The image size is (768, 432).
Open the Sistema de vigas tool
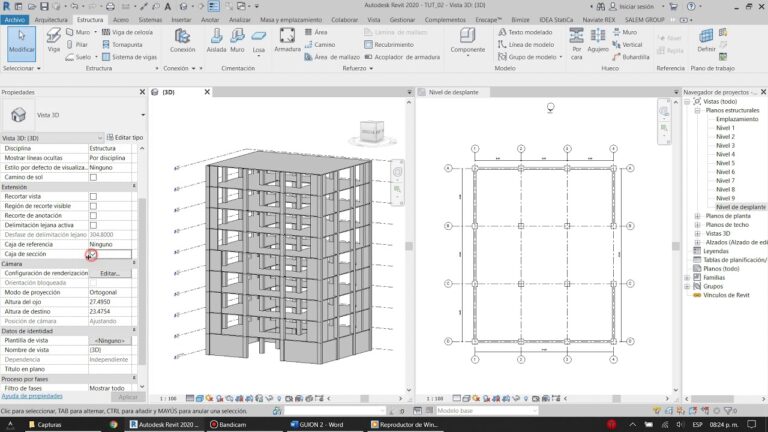(130, 57)
